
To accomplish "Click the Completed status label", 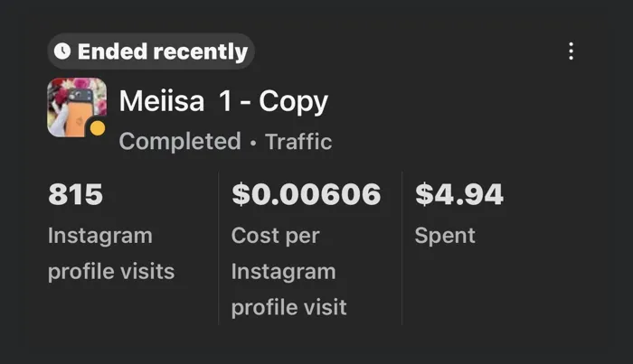I will [x=180, y=142].
